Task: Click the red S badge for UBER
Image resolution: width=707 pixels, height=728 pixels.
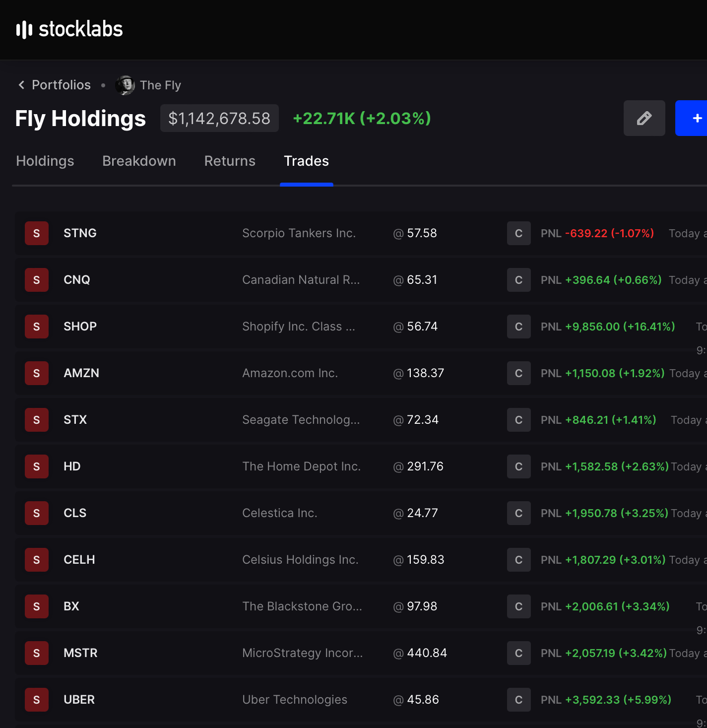Action: 37,700
